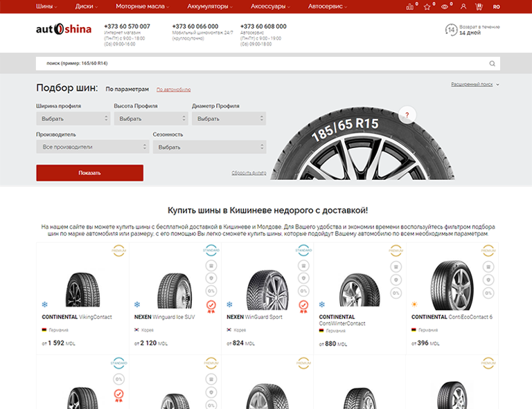Open user account icon
The image size is (532, 409).
(463, 6)
